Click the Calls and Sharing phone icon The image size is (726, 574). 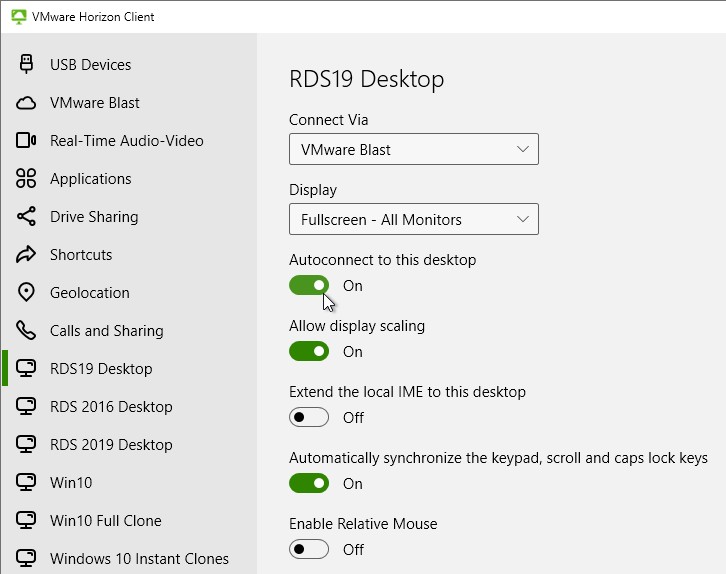point(26,330)
